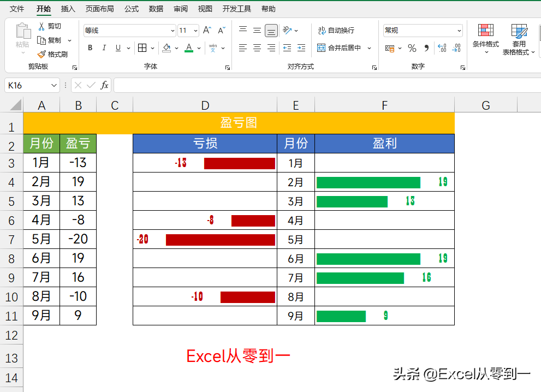The height and width of the screenshot is (392, 541).
Task: Click the Insert Function fx button
Action: [104, 85]
